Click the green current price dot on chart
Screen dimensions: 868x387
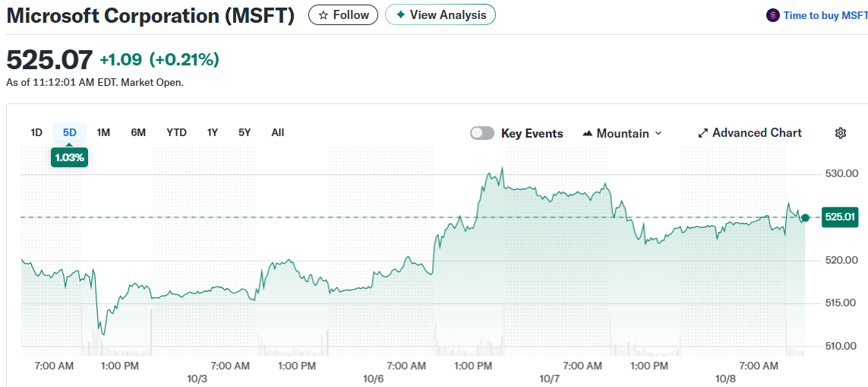(805, 217)
